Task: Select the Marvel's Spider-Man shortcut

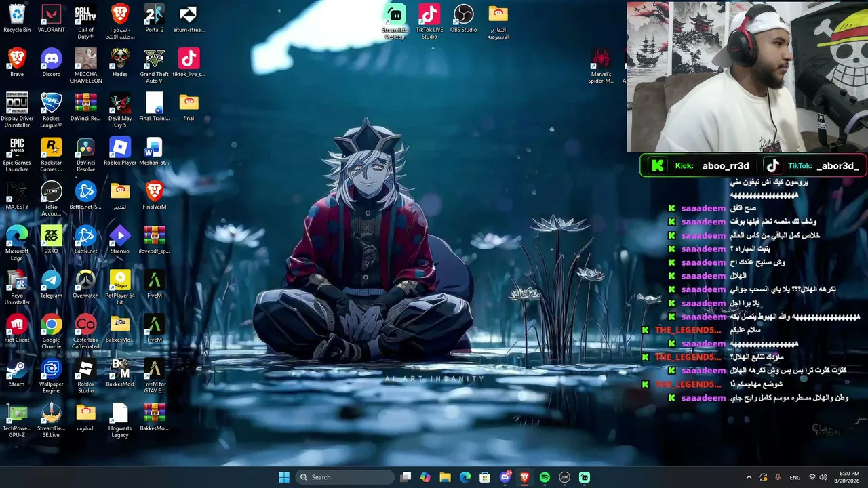Action: coord(601,66)
